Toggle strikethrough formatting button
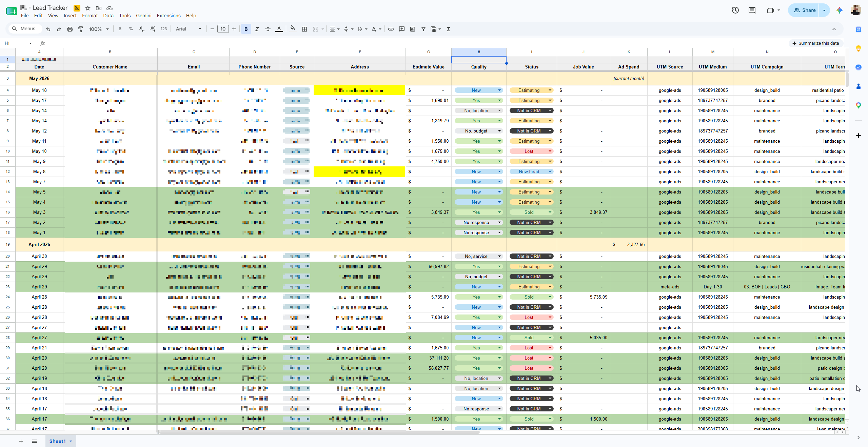 (268, 29)
